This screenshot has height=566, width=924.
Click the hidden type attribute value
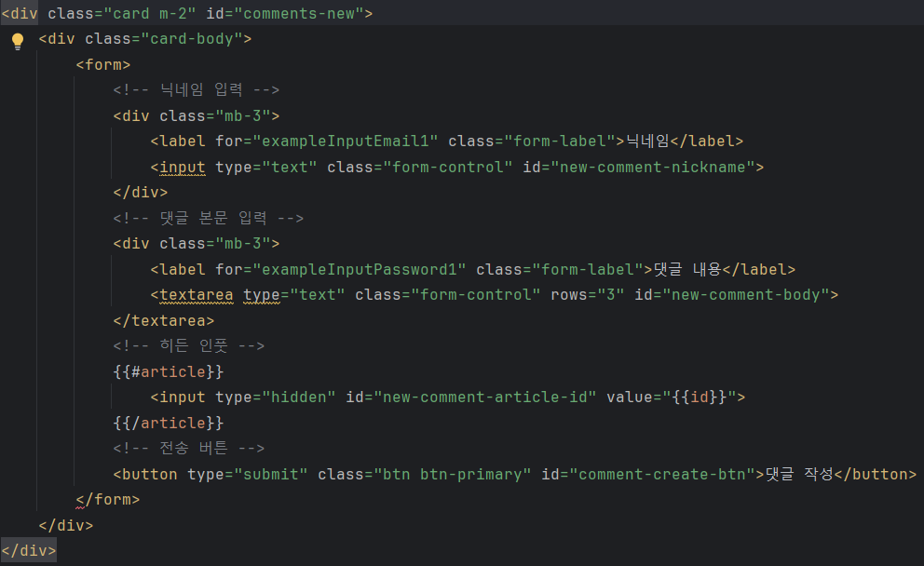[x=298, y=398]
